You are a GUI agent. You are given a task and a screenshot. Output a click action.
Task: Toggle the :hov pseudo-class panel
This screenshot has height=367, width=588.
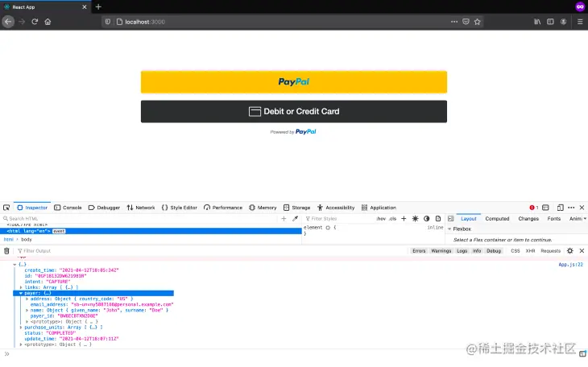381,219
